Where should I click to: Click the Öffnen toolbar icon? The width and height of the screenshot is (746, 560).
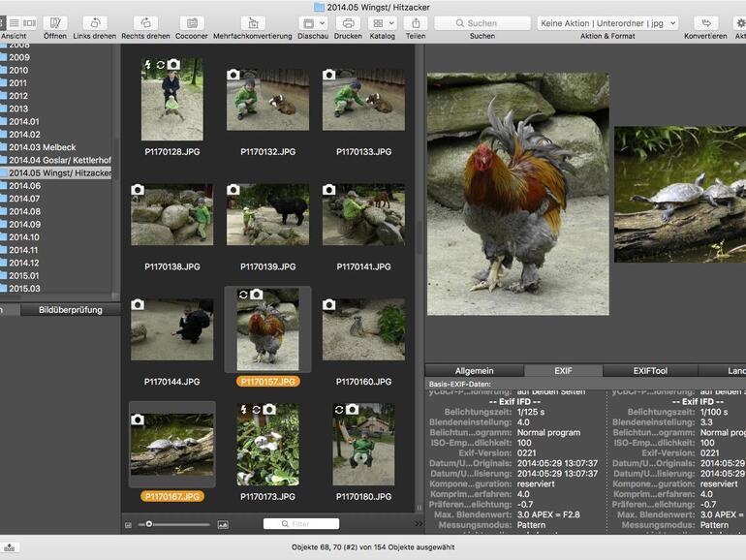pos(55,23)
